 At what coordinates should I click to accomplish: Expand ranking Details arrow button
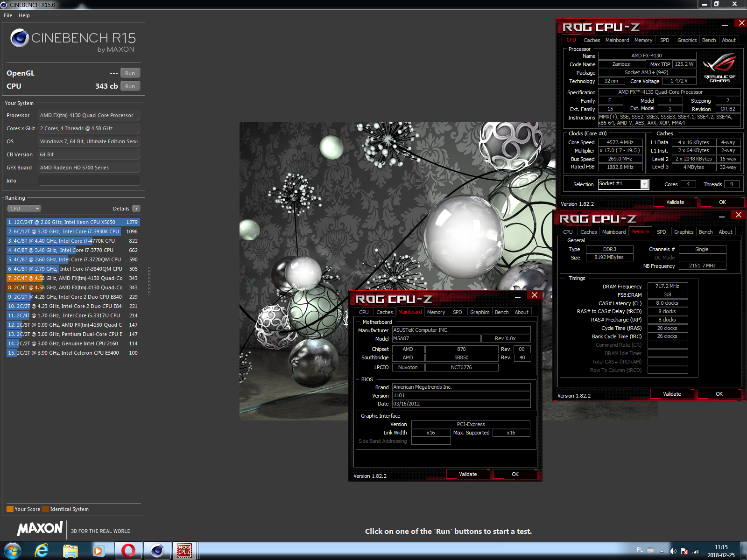pos(136,209)
